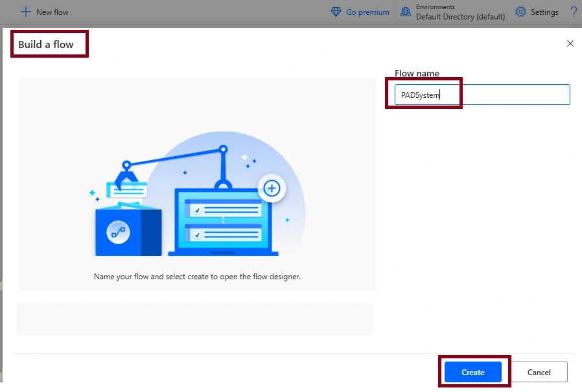The image size is (582, 392).
Task: Cancel the flow creation dialog
Action: click(539, 372)
